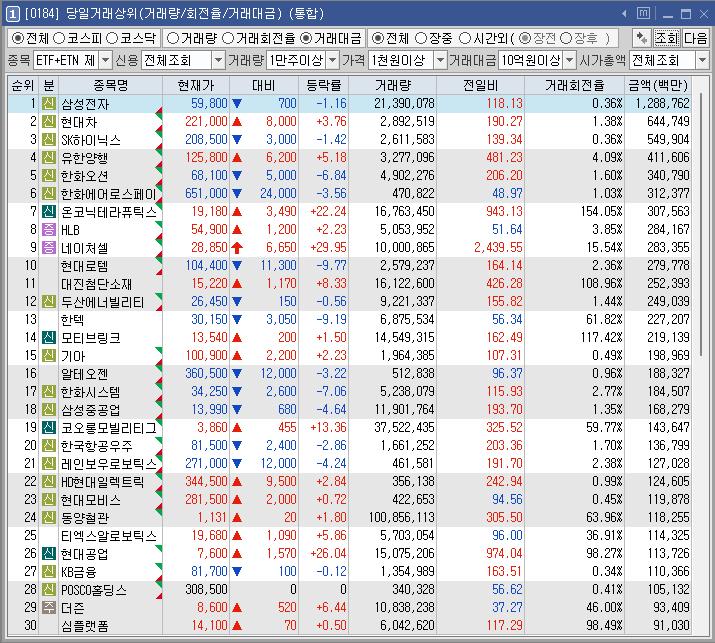Click the 주 badge next to 더존
The height and width of the screenshot is (643, 715).
click(48, 607)
